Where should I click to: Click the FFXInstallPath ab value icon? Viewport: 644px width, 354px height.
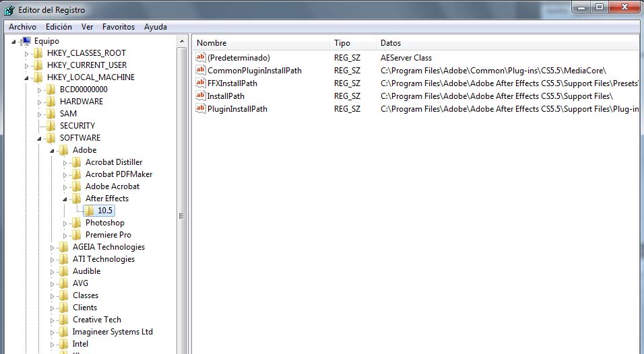click(x=201, y=83)
